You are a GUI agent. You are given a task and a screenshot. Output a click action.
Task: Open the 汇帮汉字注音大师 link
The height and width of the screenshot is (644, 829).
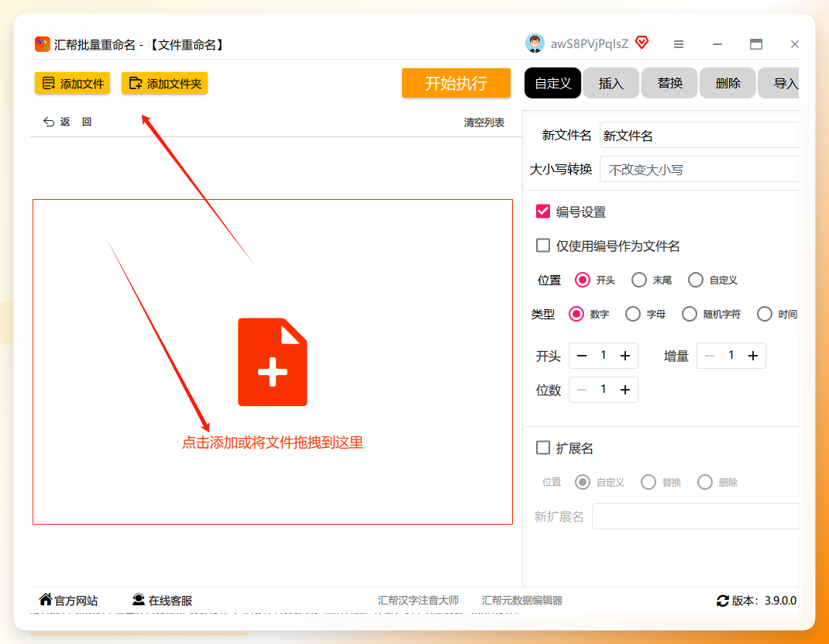click(x=418, y=601)
